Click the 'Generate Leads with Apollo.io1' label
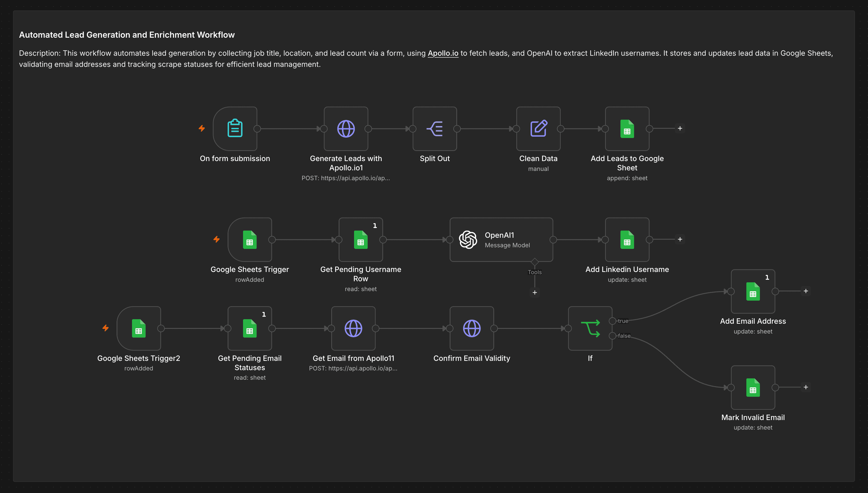This screenshot has width=868, height=493. pyautogui.click(x=346, y=163)
